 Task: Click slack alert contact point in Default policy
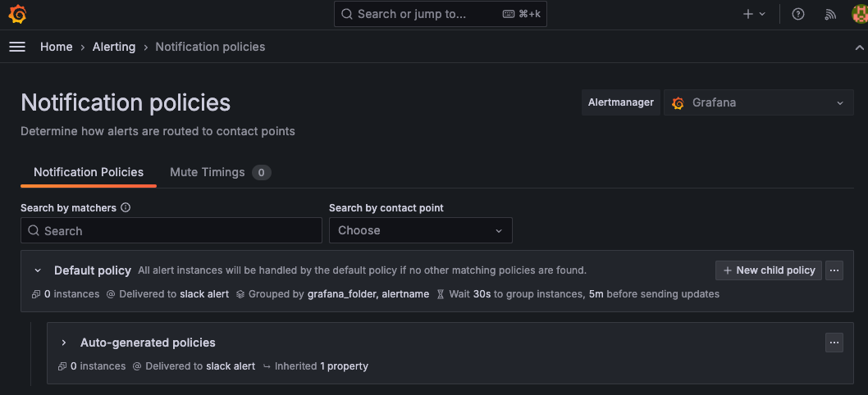[x=204, y=294]
